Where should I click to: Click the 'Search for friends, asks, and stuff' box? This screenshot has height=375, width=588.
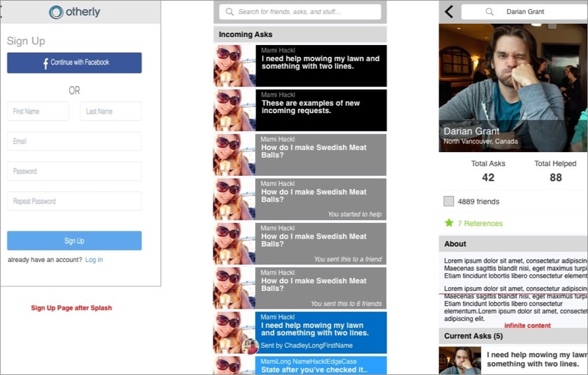[300, 12]
